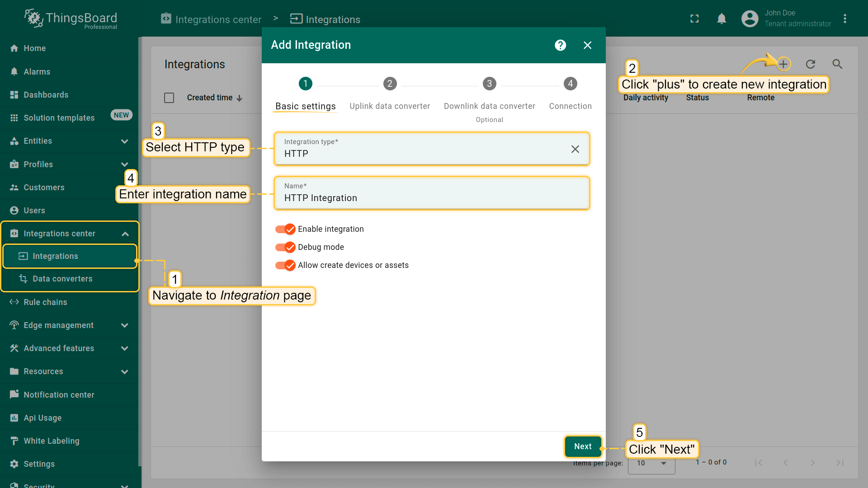Click Status column header
868x488 pixels.
[697, 98]
